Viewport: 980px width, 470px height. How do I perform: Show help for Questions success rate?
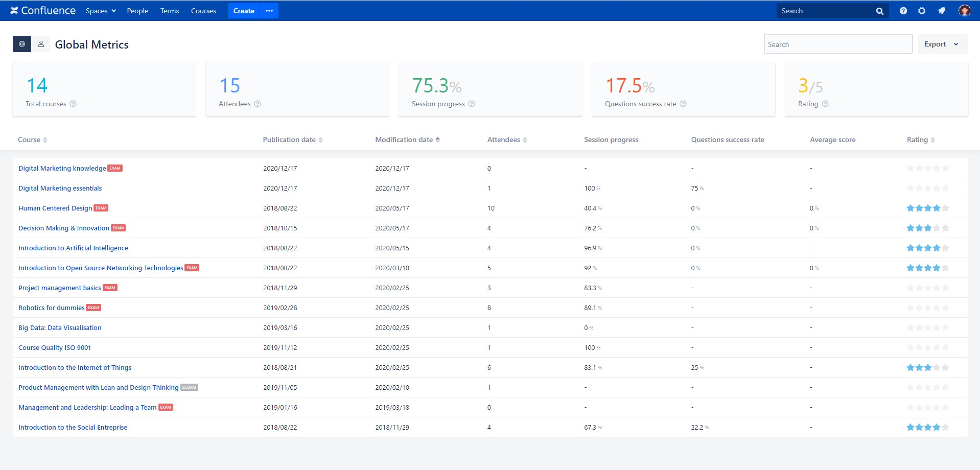[x=683, y=104]
